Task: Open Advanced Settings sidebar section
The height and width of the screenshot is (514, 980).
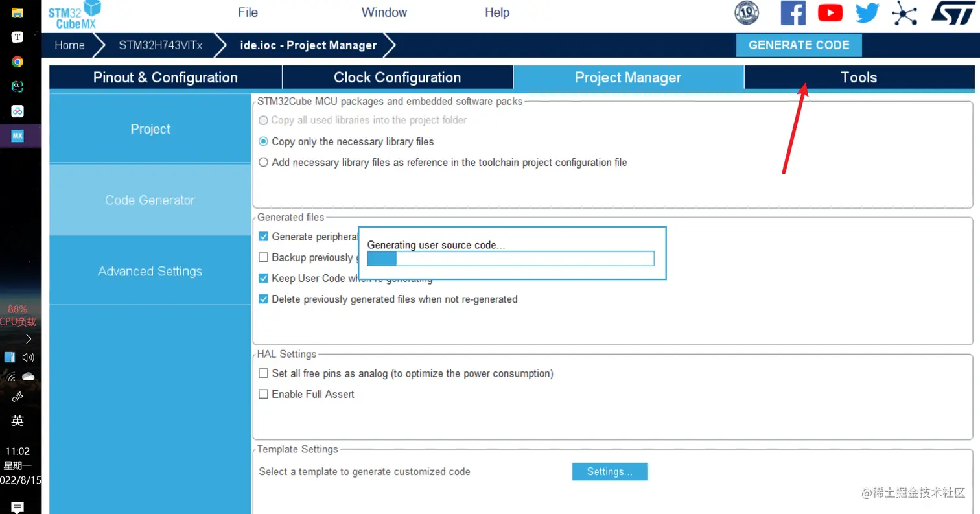Action: point(150,272)
